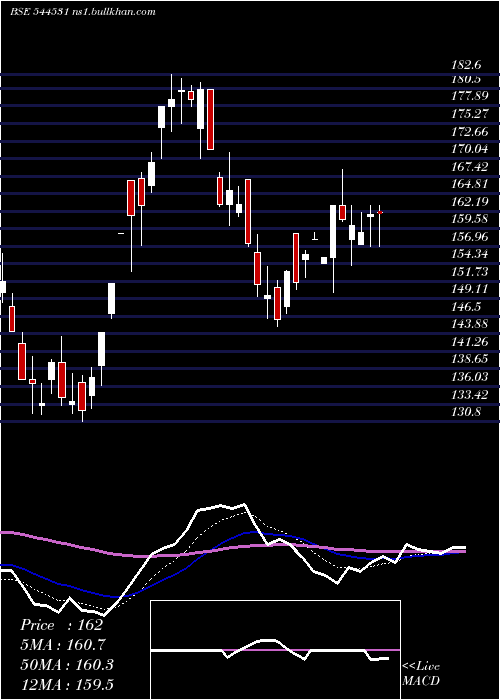Click the 156.96 price level label
The width and height of the screenshot is (500, 700).
click(x=470, y=237)
